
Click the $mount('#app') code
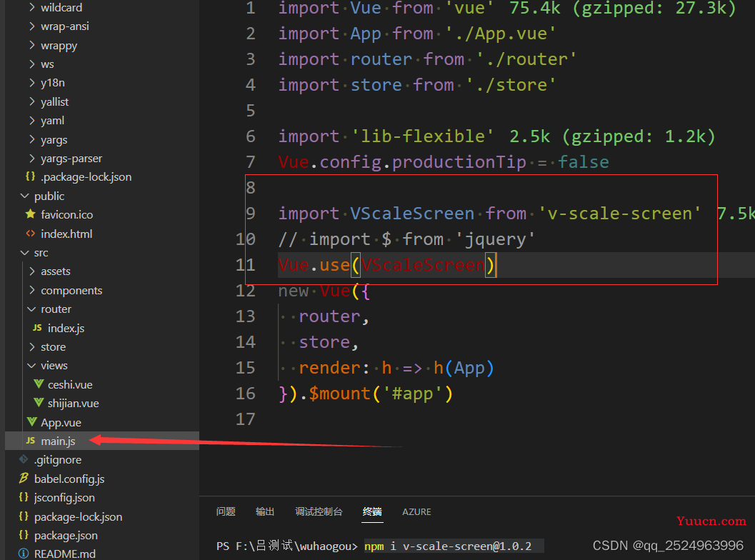coord(381,394)
